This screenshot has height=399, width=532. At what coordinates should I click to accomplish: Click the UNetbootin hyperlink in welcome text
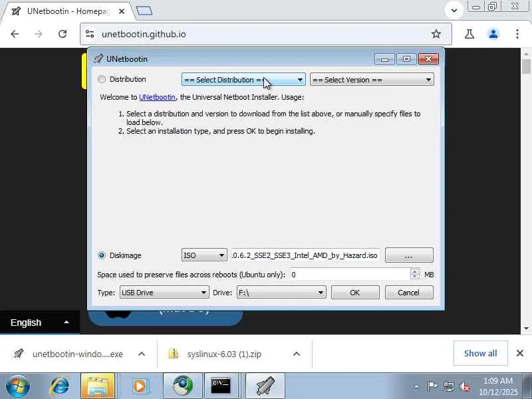click(157, 97)
